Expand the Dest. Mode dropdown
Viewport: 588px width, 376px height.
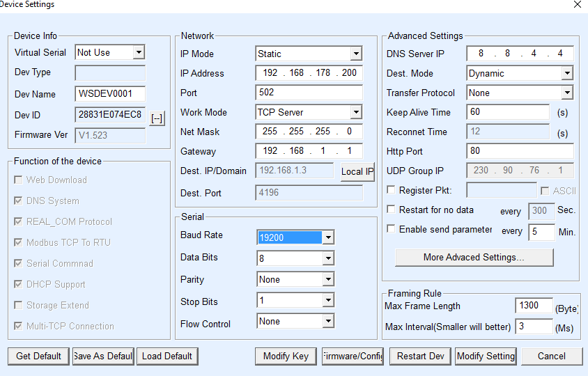566,74
